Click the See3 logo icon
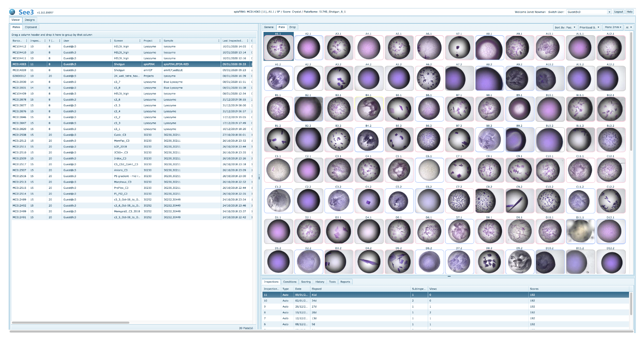The image size is (644, 340). [x=12, y=12]
